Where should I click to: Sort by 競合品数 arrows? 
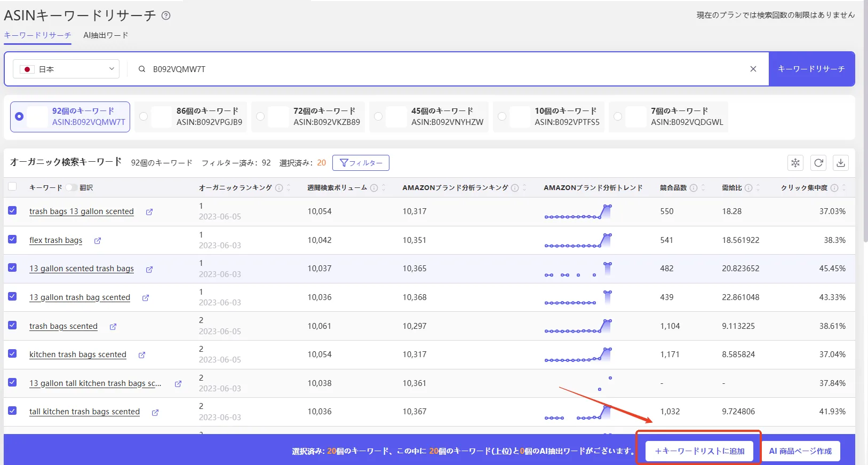[x=703, y=188]
